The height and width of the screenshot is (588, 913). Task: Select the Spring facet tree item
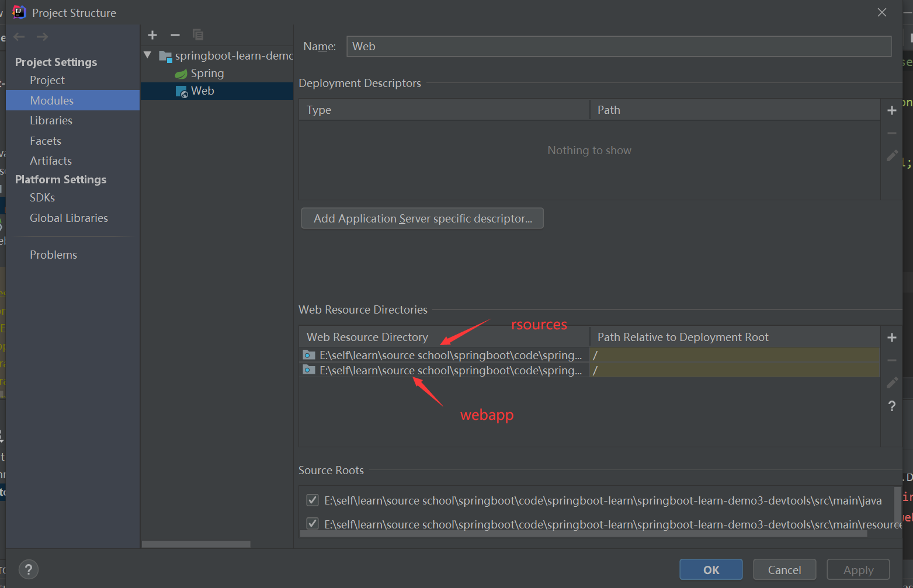coord(207,74)
